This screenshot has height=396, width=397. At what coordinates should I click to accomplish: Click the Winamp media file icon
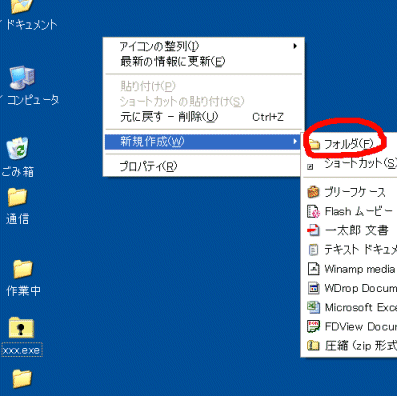click(x=313, y=269)
